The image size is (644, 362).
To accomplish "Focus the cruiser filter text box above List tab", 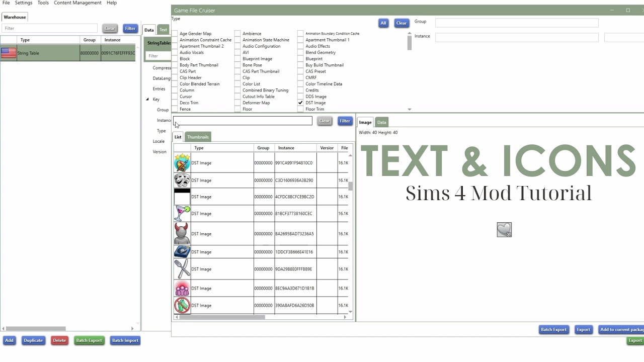I will 243,121.
